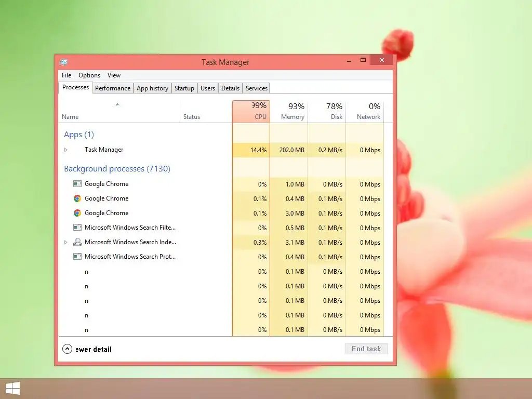This screenshot has height=399, width=532.
Task: Switch to the Services tab
Action: pos(257,88)
